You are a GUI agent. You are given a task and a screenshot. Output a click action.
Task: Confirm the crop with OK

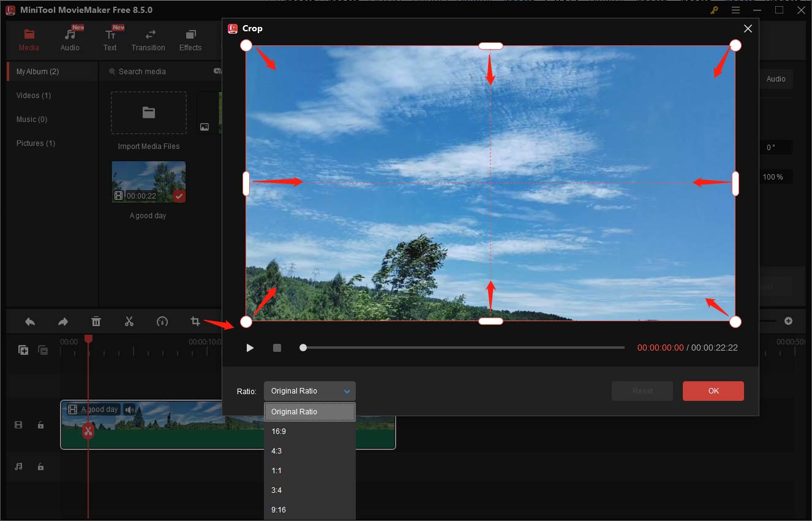tap(713, 390)
